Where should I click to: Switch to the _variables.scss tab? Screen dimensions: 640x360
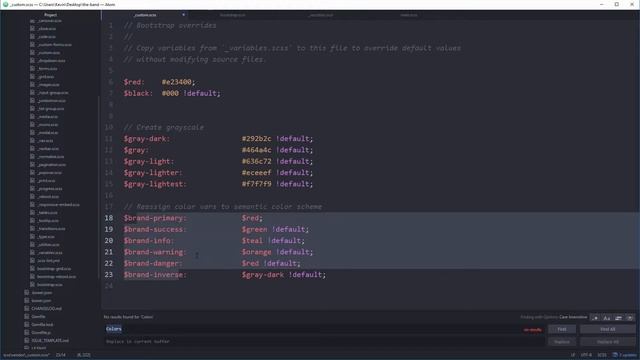321,15
